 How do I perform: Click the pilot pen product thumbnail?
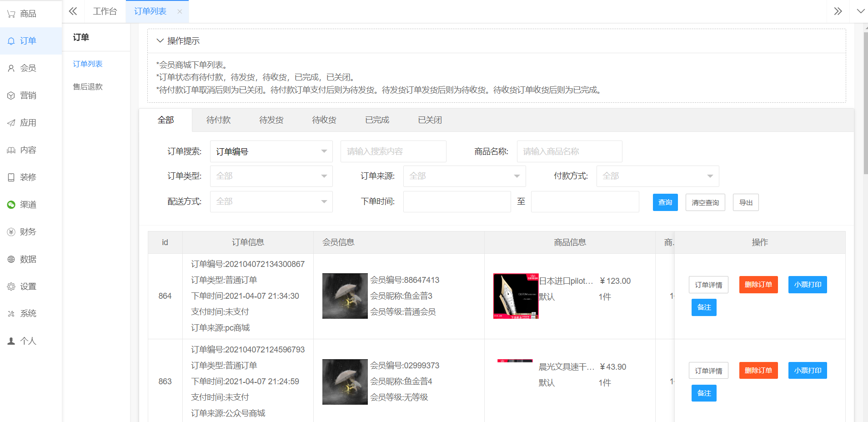(x=516, y=296)
